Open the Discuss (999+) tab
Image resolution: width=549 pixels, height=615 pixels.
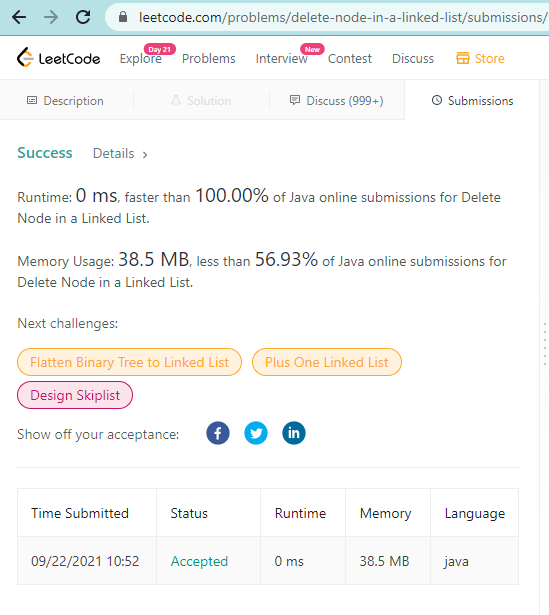point(337,101)
